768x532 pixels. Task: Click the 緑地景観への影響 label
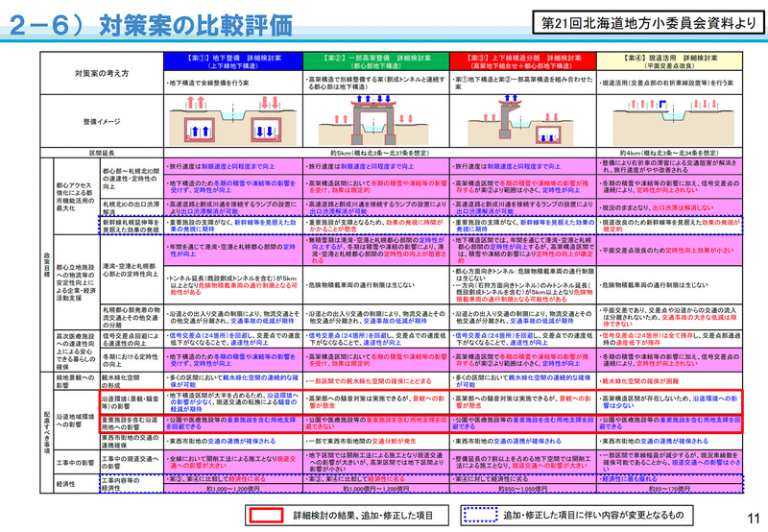point(77,381)
